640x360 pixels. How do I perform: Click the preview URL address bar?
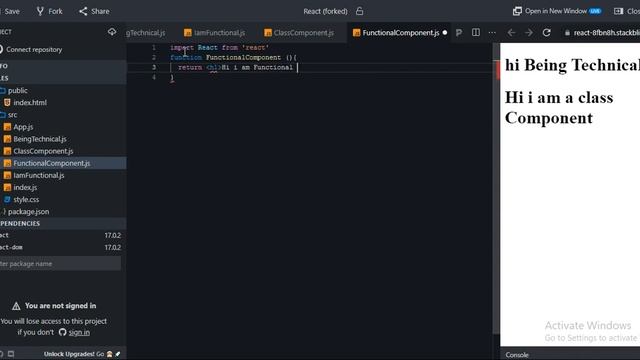601,33
